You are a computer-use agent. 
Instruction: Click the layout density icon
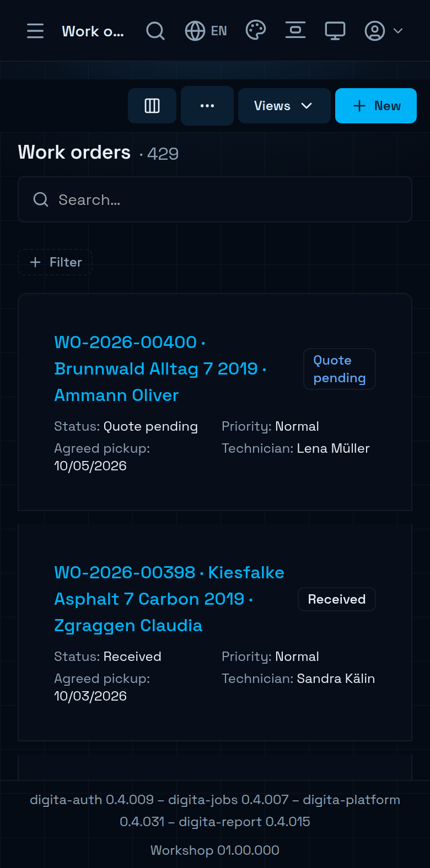[x=295, y=30]
